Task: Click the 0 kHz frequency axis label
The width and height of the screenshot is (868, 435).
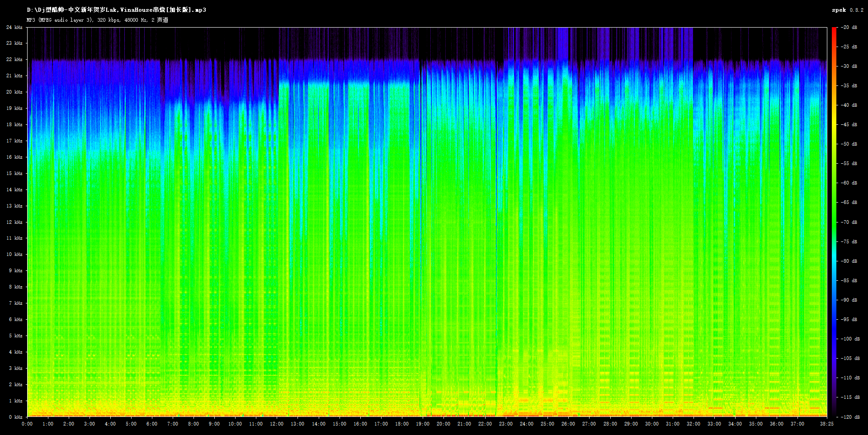Action: click(x=16, y=417)
